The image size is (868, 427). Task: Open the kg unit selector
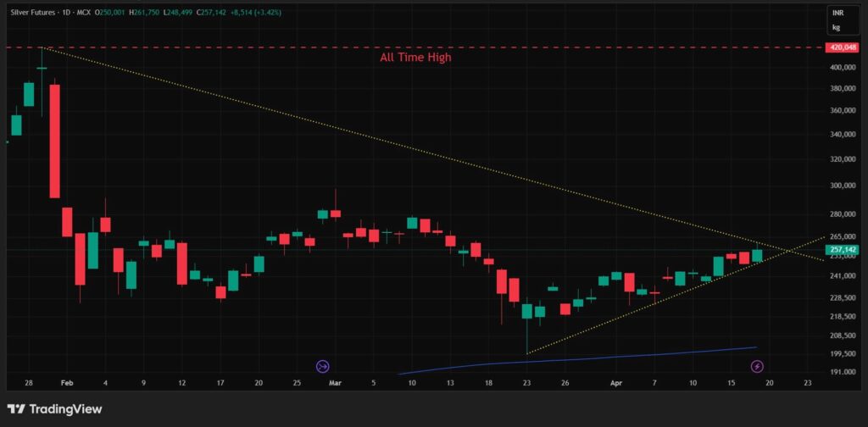(x=836, y=27)
